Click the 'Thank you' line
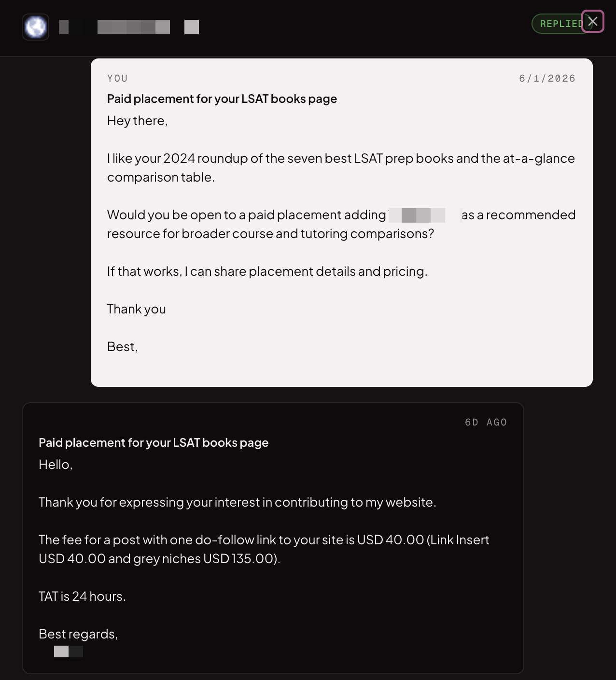 pos(137,309)
